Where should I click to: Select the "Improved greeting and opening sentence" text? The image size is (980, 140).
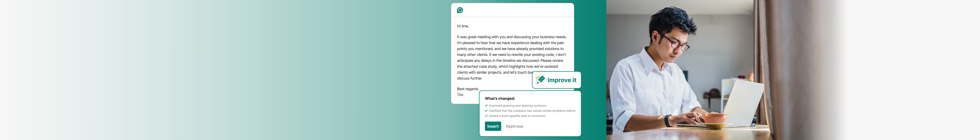point(517,106)
